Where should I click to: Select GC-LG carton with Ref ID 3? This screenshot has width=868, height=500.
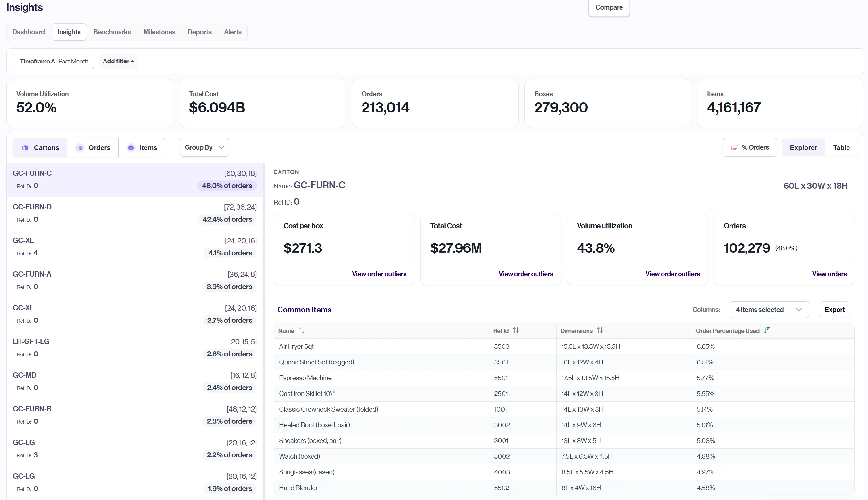coord(135,449)
